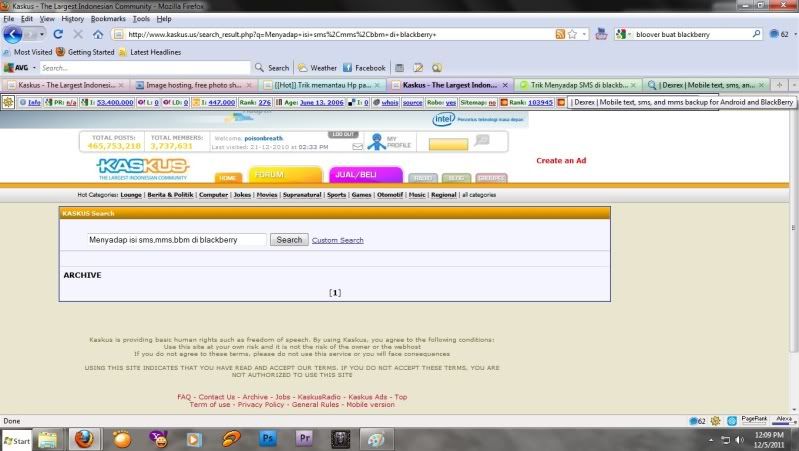Click the My Profile person icon
Screen dimensions: 799x451
tap(377, 142)
